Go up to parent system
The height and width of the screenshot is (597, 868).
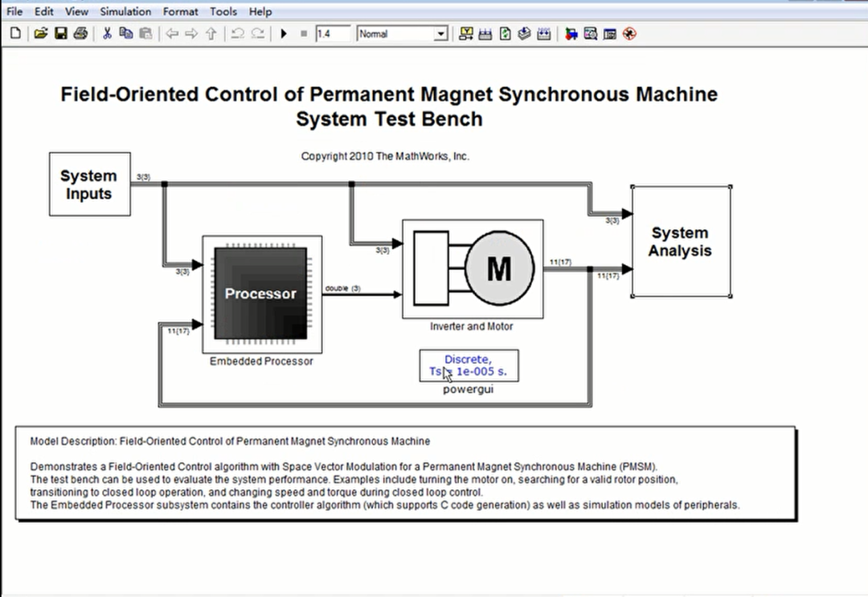[x=211, y=34]
